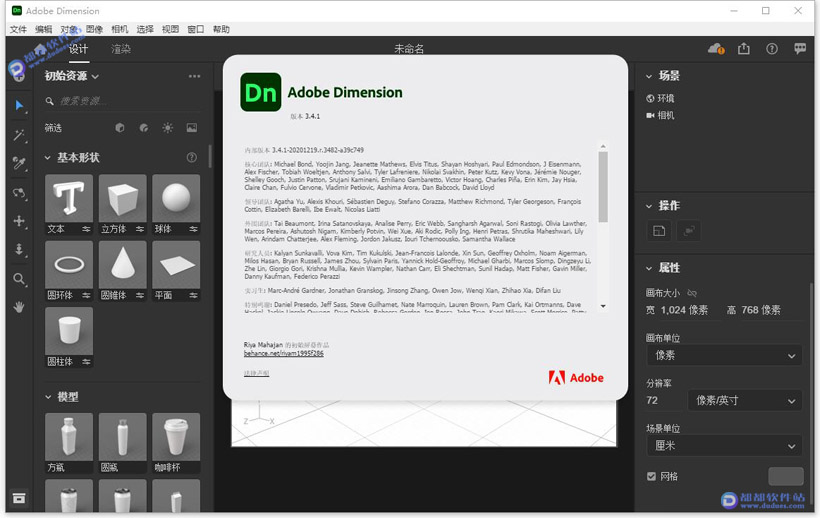Open settings sliders for 文本 shape
Screen dimensions: 820x518
pos(86,229)
